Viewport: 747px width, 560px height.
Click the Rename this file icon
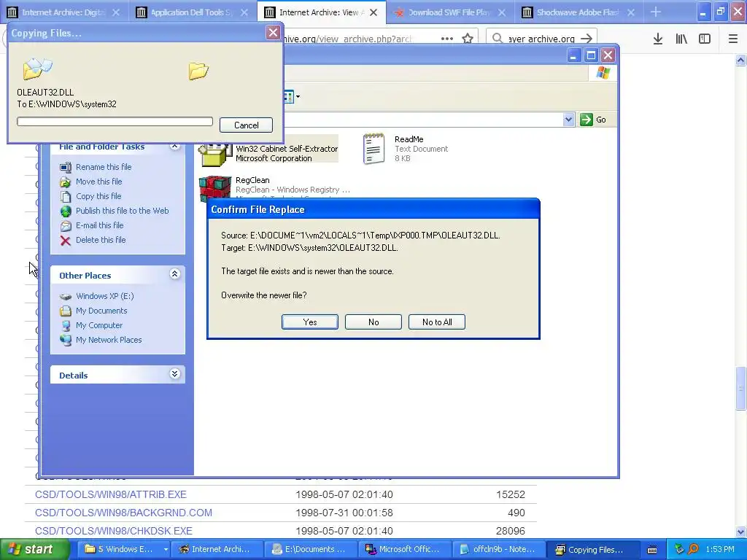(x=65, y=167)
